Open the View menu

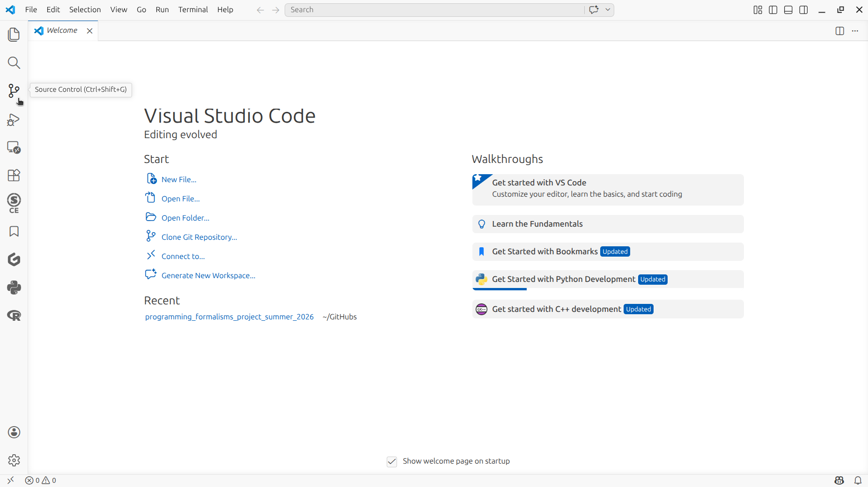coord(118,10)
